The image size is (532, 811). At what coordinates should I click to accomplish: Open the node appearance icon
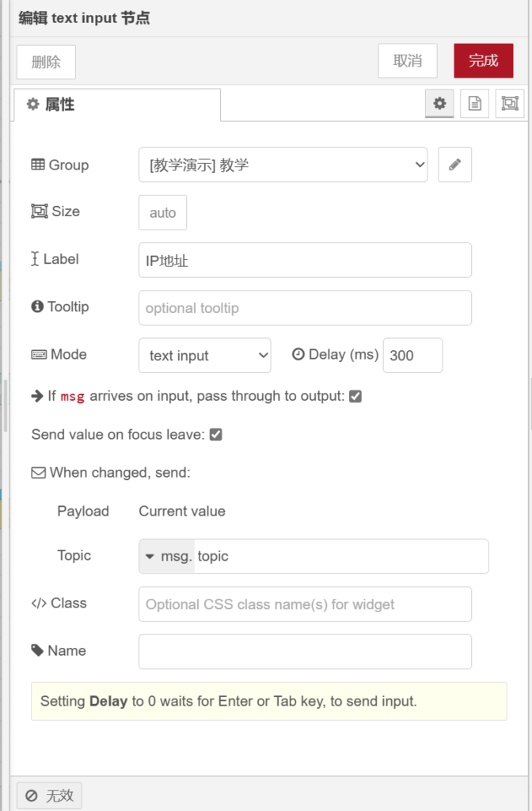(x=510, y=104)
